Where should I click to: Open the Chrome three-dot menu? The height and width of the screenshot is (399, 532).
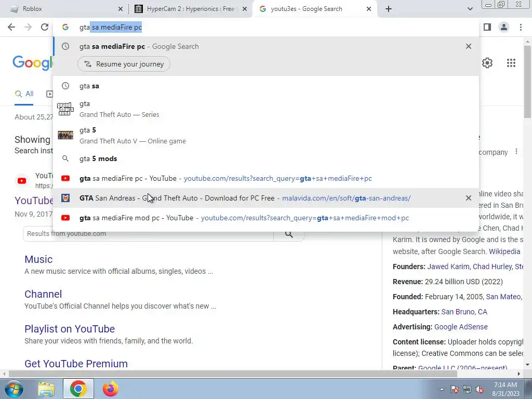(521, 27)
